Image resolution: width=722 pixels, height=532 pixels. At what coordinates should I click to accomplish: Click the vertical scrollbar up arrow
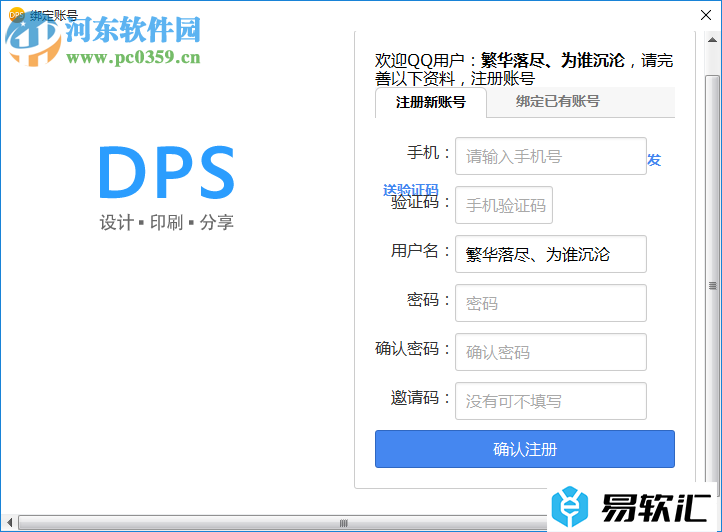[712, 40]
